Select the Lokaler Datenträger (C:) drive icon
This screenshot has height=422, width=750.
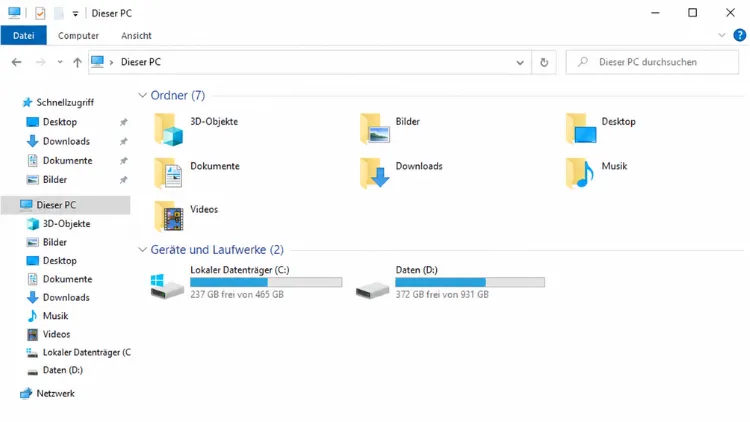167,286
